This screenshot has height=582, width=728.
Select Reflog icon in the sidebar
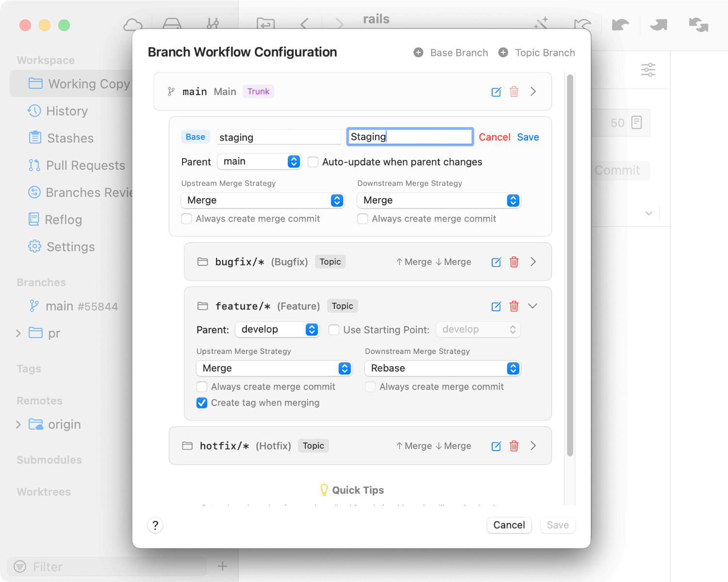[34, 220]
